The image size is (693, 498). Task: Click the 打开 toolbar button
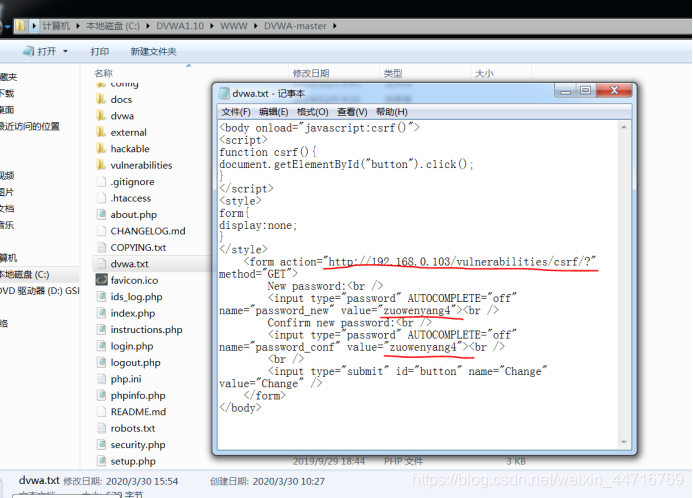point(41,52)
